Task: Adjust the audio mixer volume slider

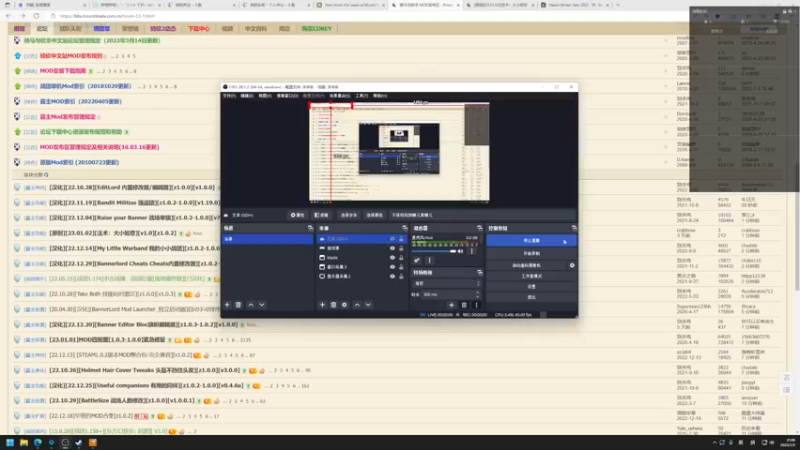Action: (x=434, y=251)
